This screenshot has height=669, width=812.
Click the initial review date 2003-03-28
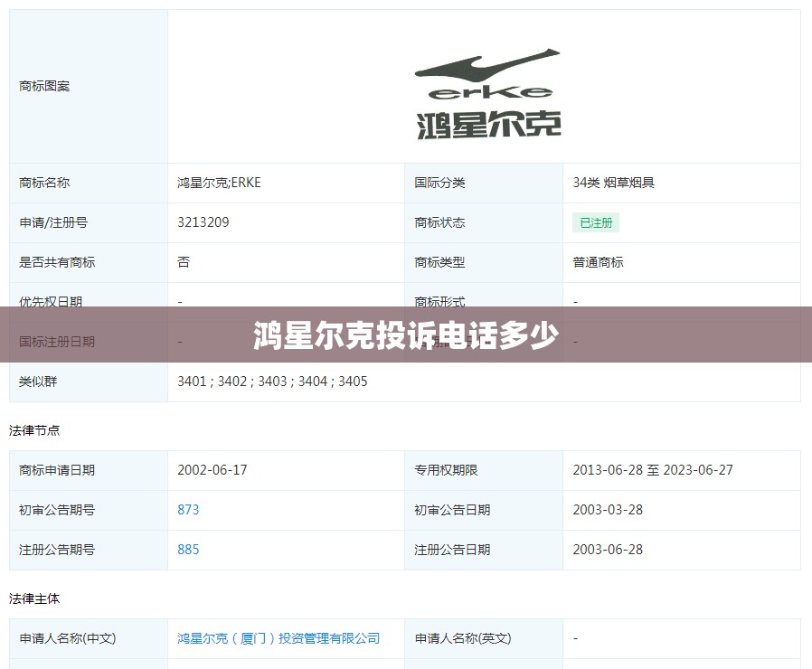click(x=608, y=510)
